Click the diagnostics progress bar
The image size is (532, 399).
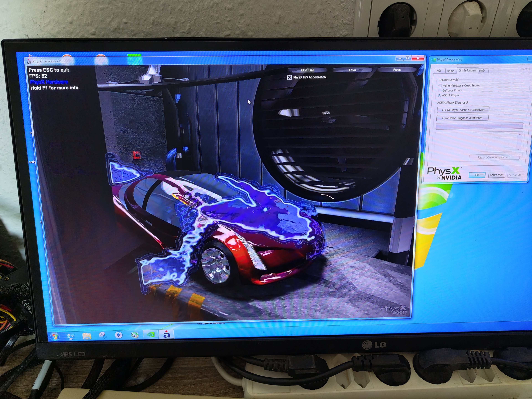[479, 126]
